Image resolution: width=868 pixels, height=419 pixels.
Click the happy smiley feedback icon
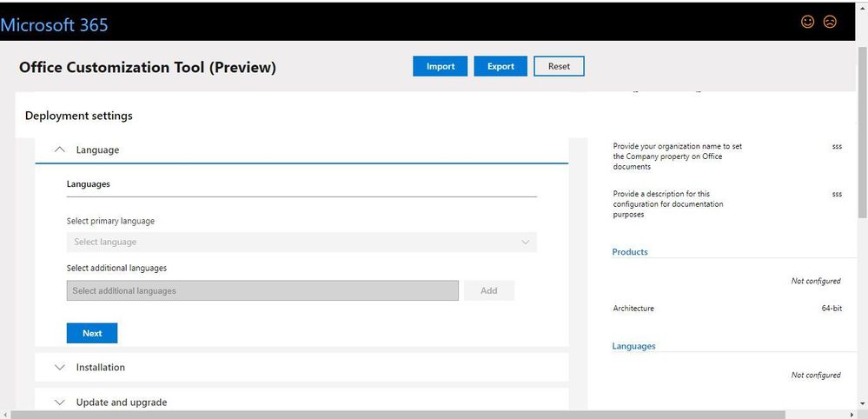[808, 22]
